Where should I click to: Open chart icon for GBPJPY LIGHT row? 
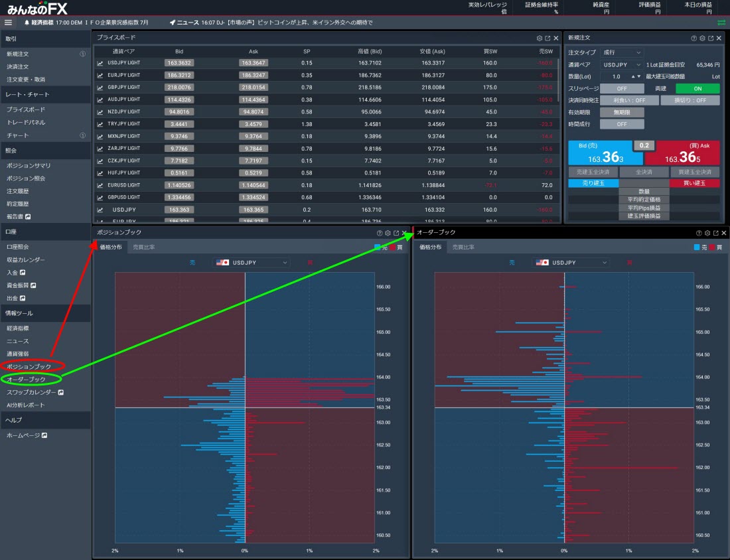(x=100, y=88)
